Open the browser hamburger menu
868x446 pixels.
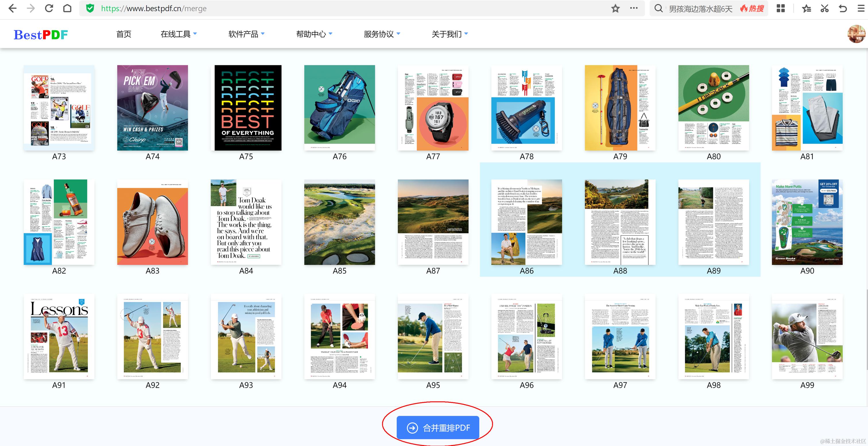coord(861,8)
